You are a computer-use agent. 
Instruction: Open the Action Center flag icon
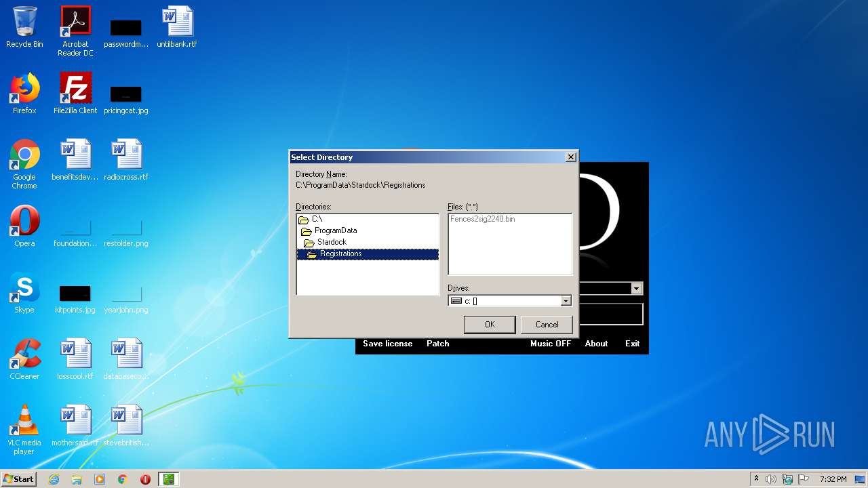804,479
